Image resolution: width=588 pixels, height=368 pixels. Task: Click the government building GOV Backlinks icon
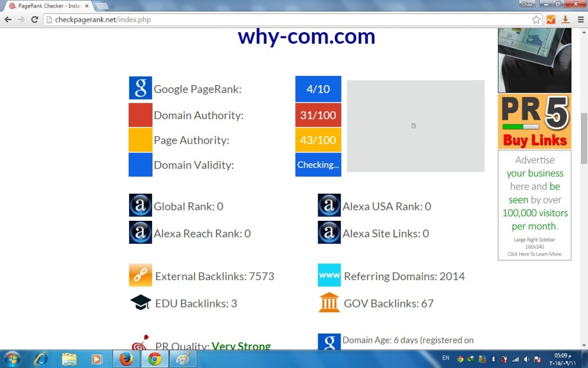(x=329, y=302)
